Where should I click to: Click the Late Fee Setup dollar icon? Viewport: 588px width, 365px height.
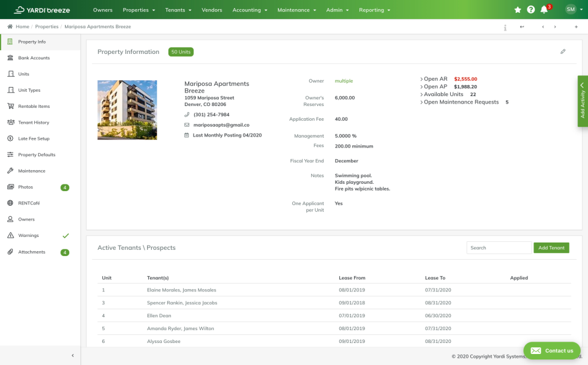tap(10, 138)
